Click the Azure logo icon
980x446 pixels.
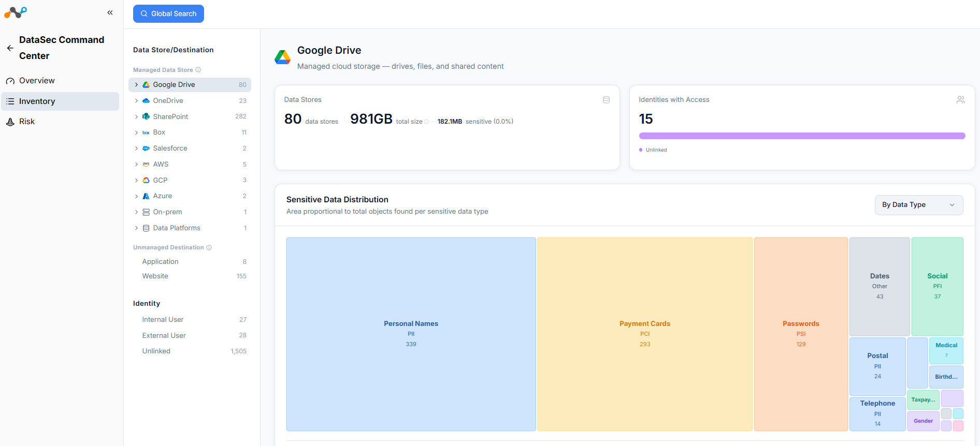click(146, 196)
